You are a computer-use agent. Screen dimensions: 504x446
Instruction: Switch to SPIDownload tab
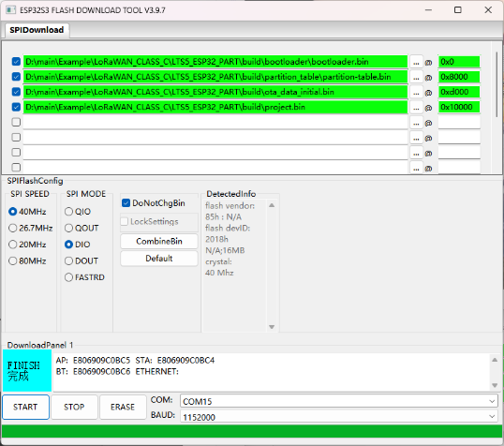point(37,30)
